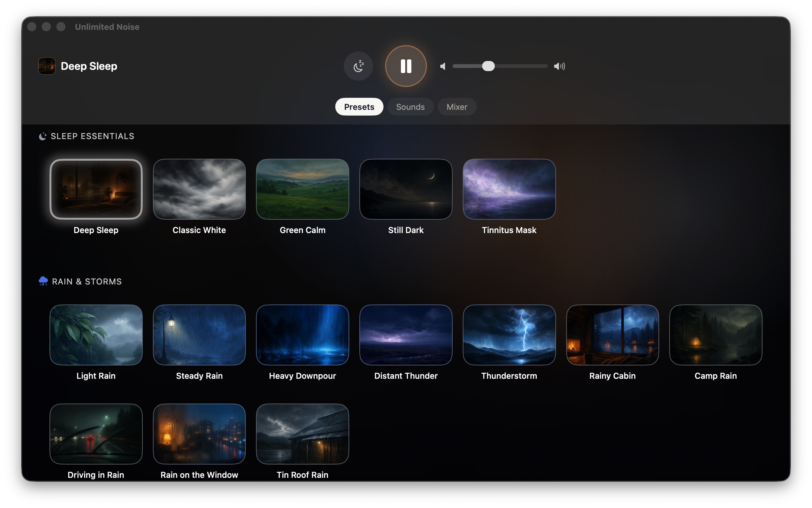Play the Light Rain preset
Screen dimensions: 812x508
tap(96, 335)
